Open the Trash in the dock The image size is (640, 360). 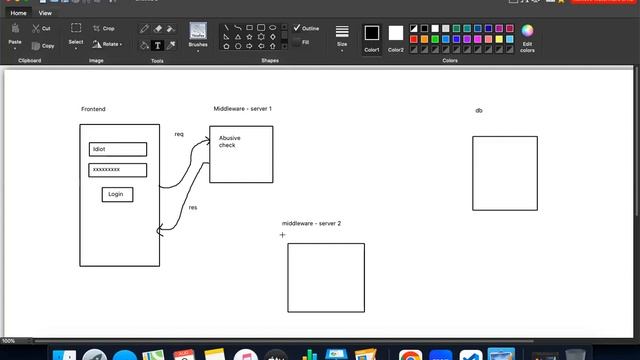coord(576,355)
